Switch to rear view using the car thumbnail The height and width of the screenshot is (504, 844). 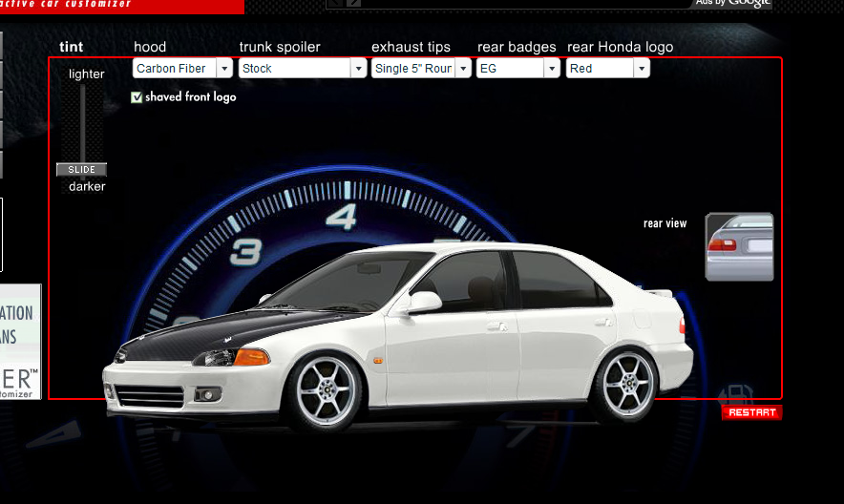click(x=738, y=247)
